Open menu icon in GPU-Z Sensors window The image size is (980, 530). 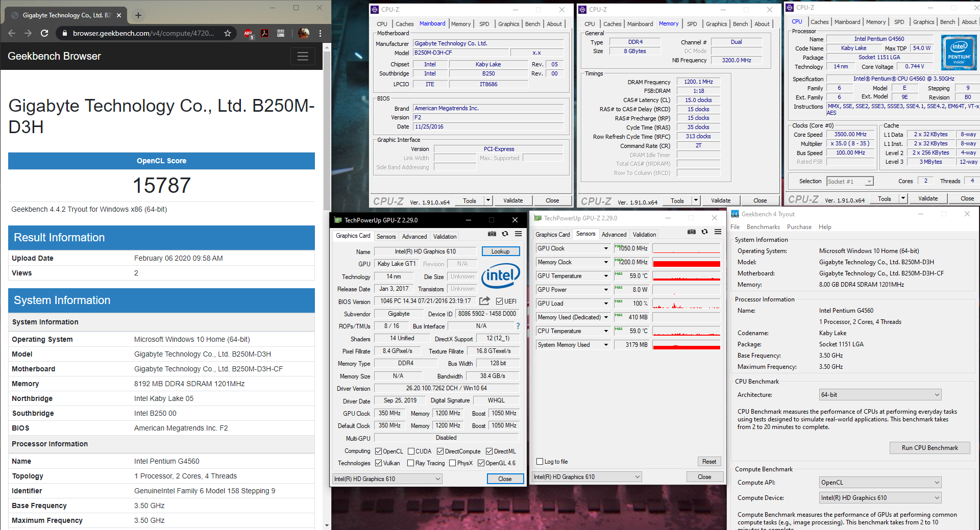[x=718, y=232]
